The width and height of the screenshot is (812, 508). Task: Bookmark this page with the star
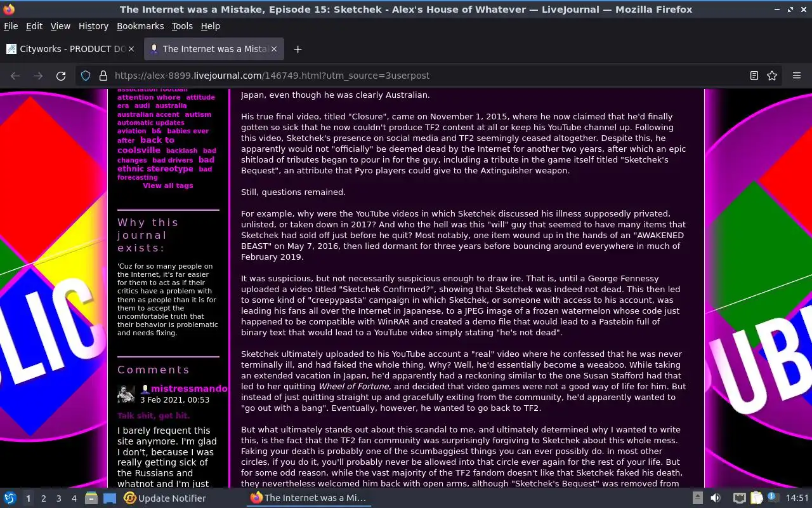pos(772,76)
